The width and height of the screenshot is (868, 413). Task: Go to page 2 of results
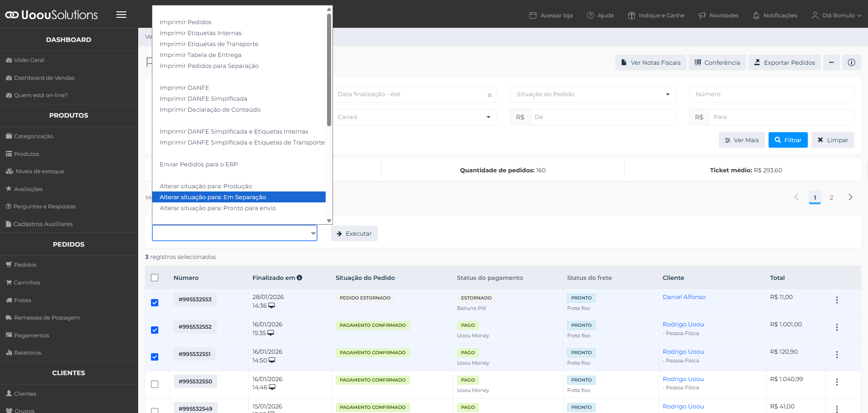click(832, 197)
